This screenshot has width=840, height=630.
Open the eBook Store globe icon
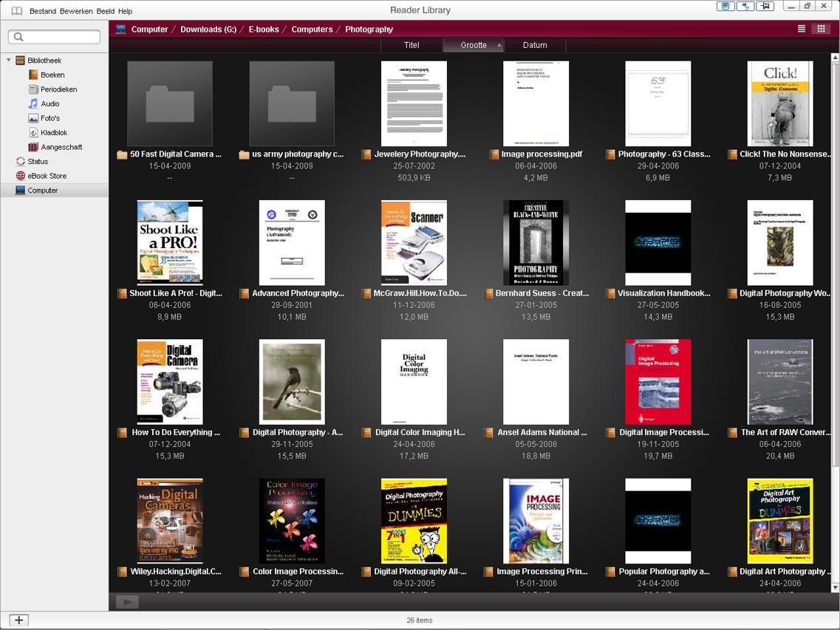point(21,176)
